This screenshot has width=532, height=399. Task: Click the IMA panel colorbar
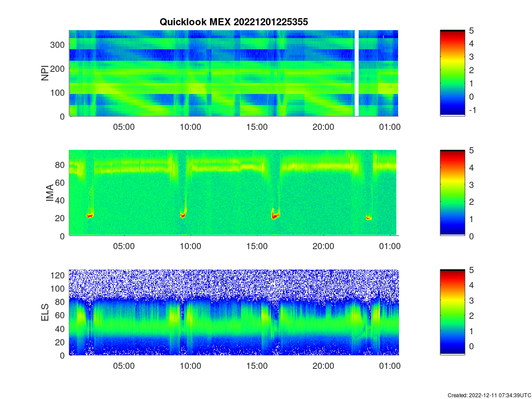(x=452, y=193)
